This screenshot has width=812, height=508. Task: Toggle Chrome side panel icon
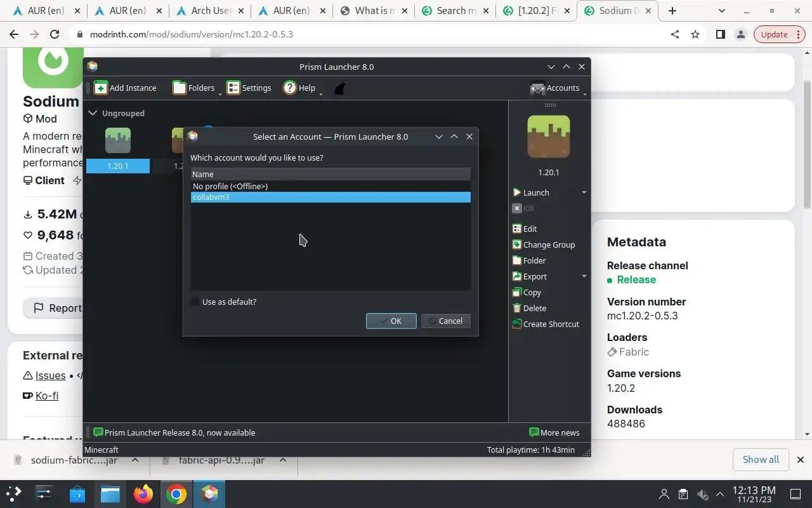tap(720, 34)
